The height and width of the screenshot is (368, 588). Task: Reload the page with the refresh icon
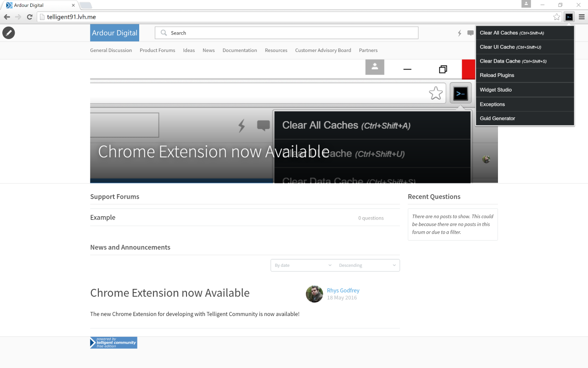pos(29,16)
